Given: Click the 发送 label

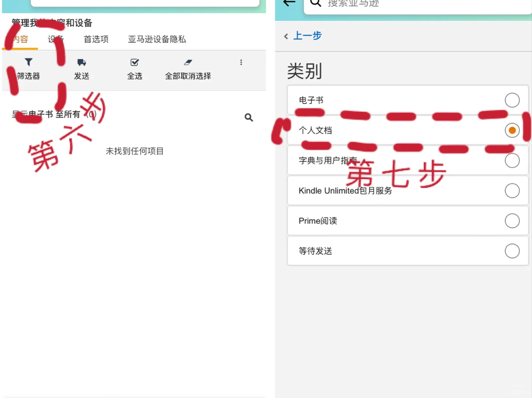Looking at the screenshot, I should (81, 76).
